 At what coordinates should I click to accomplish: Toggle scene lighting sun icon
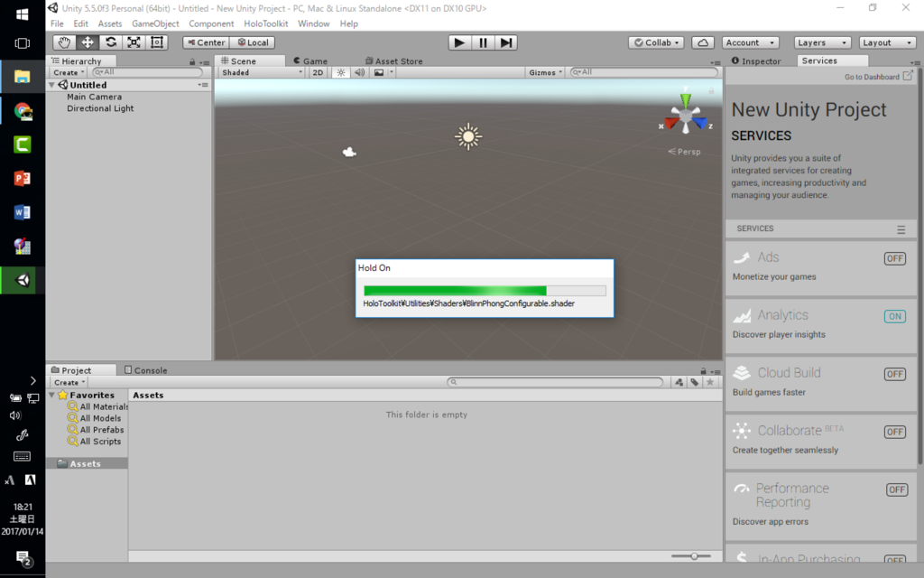tap(340, 72)
